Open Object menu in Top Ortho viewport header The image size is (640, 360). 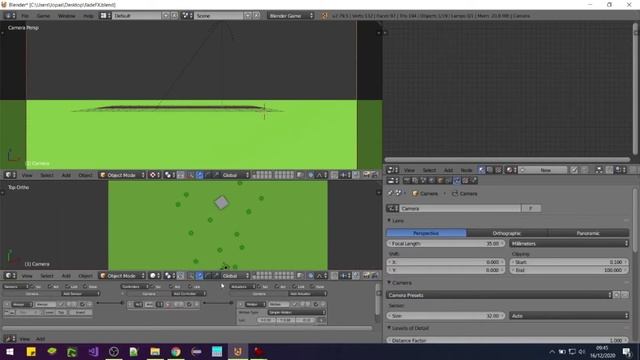[x=85, y=276]
